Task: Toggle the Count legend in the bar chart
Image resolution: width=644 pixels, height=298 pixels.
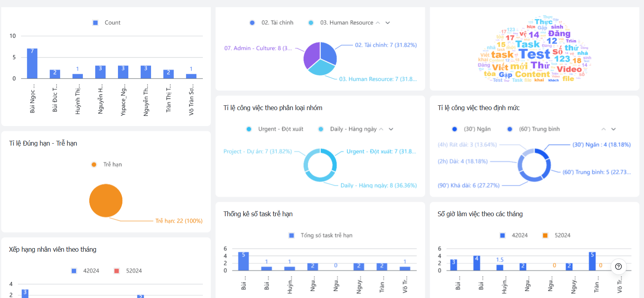Action: [106, 23]
